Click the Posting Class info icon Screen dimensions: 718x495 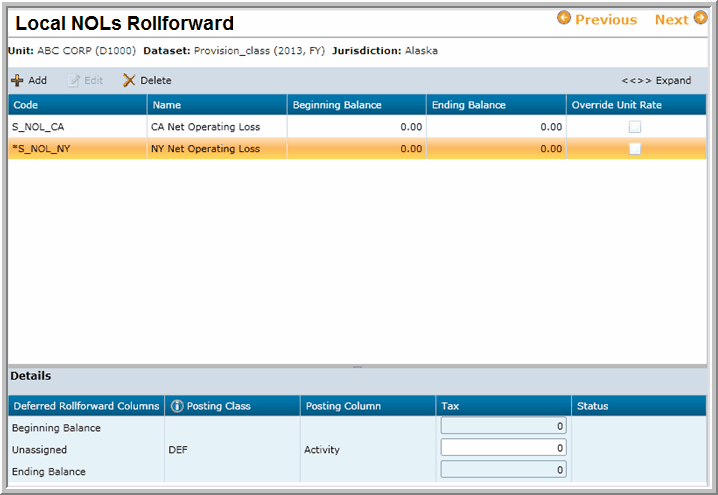[177, 406]
